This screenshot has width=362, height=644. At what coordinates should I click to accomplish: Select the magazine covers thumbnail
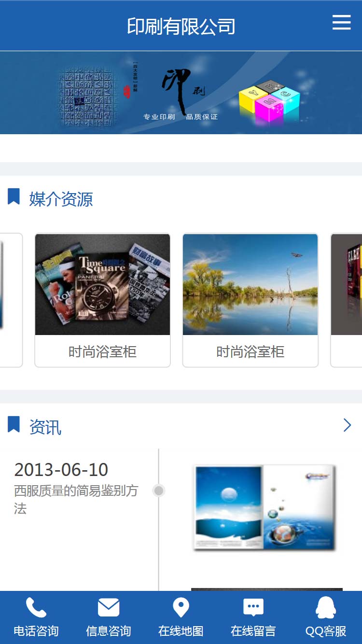(102, 284)
